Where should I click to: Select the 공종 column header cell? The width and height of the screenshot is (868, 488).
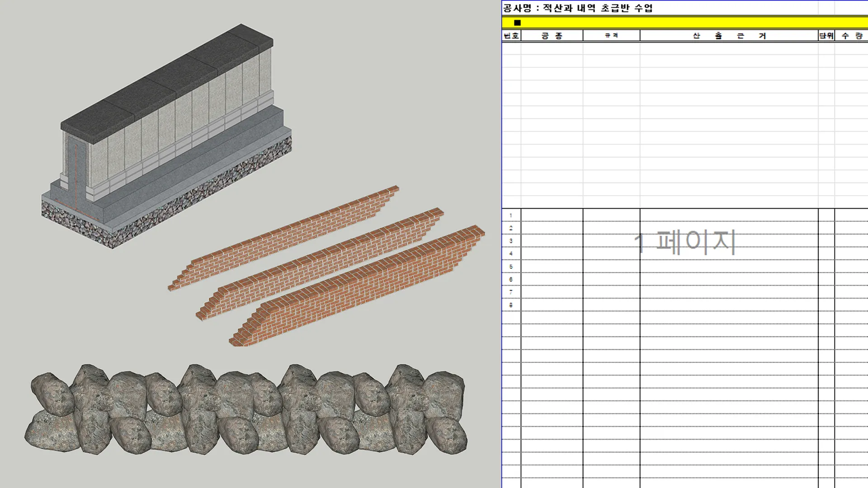click(552, 36)
